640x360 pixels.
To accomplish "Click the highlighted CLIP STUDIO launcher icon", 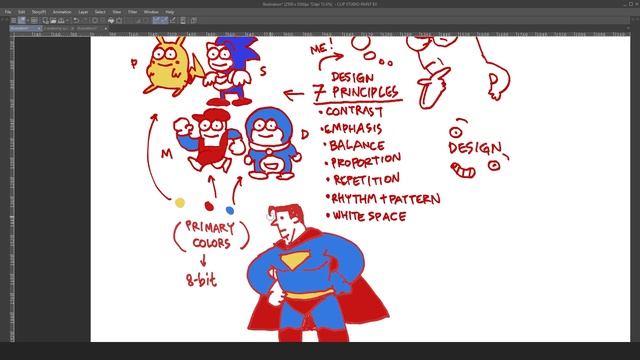I will [22, 20].
